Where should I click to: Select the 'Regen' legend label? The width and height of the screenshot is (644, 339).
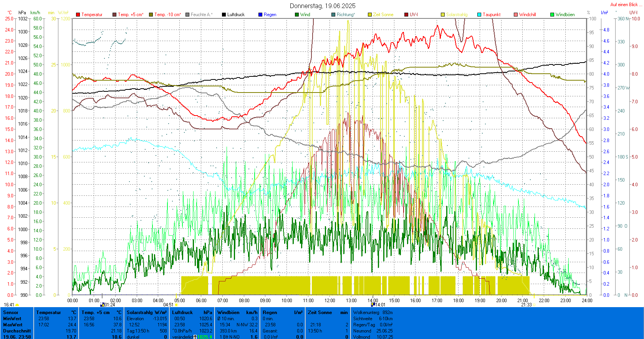[270, 15]
